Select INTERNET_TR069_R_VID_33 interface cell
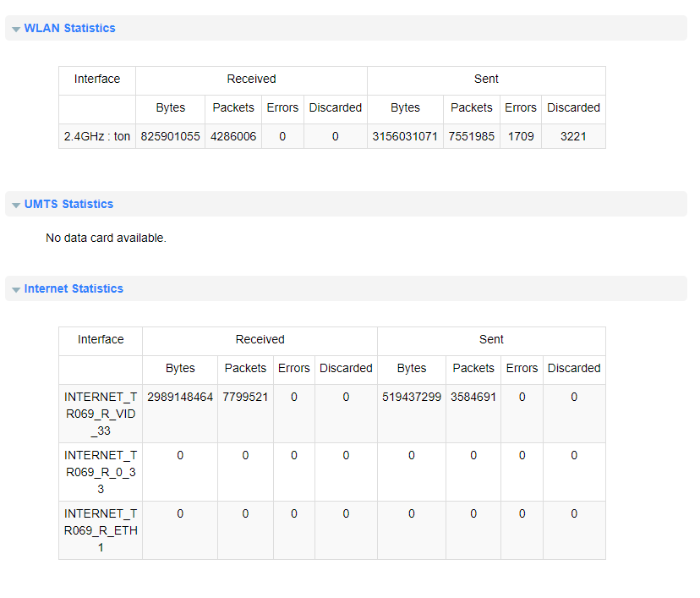The image size is (700, 598). (x=101, y=414)
